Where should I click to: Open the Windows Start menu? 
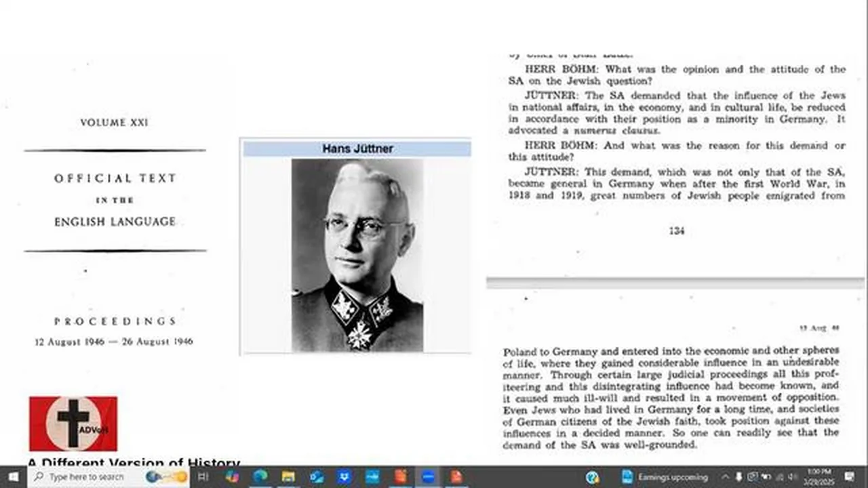13,477
